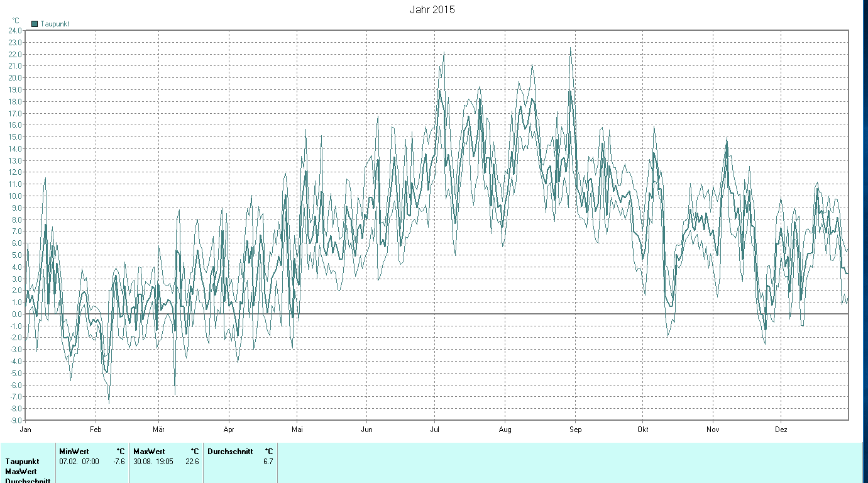Select the Nov month label
The image size is (868, 483).
[713, 430]
